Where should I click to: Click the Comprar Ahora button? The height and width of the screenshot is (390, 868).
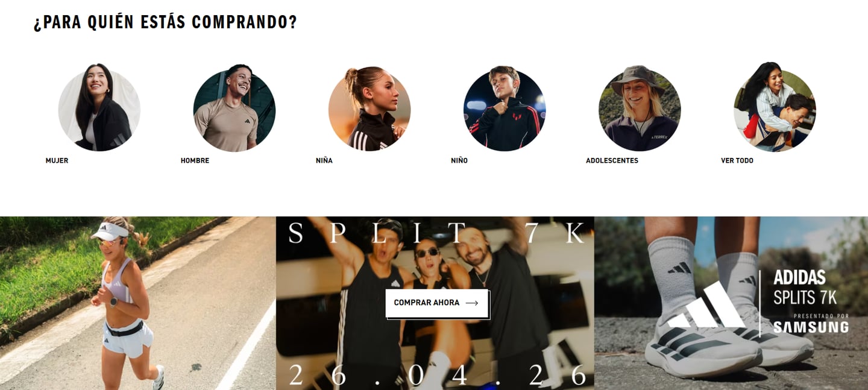pos(436,303)
